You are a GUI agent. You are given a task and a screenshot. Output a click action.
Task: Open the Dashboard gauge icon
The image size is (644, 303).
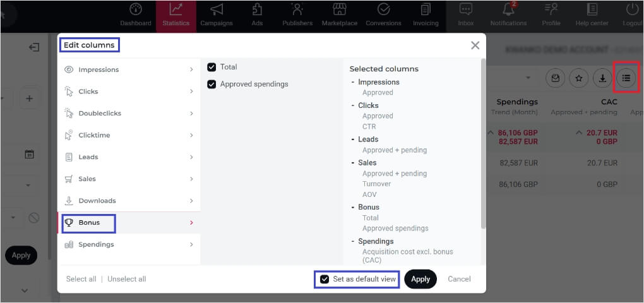pyautogui.click(x=136, y=11)
